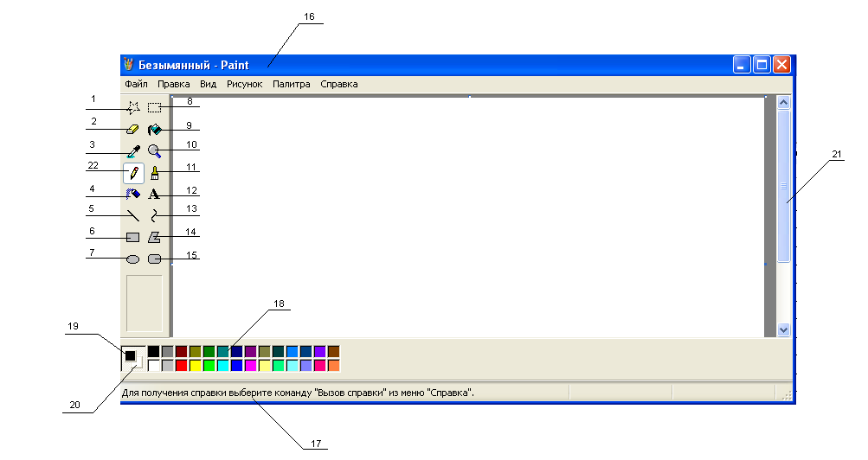This screenshot has height=460, width=868.
Task: Select the cyan color swatch
Action: (x=222, y=366)
